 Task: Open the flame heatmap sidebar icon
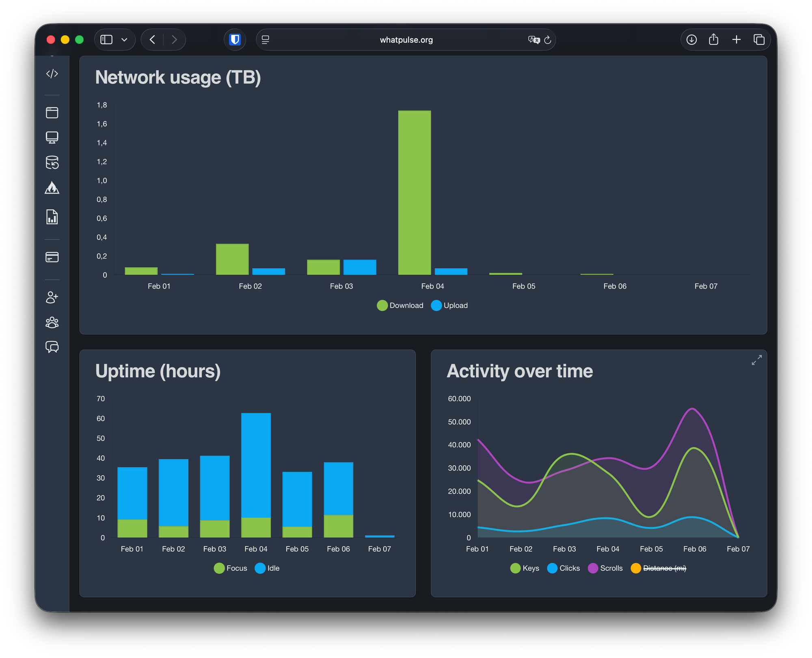[x=52, y=188]
